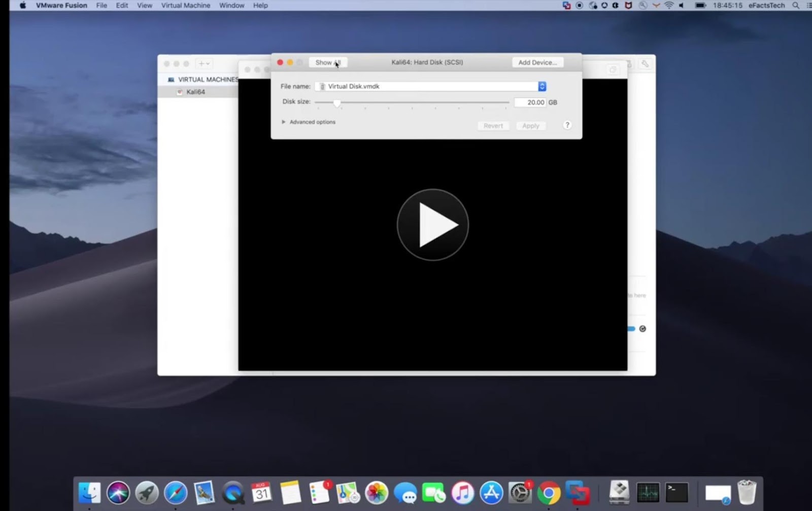
Task: Click the Revert button
Action: tap(493, 126)
